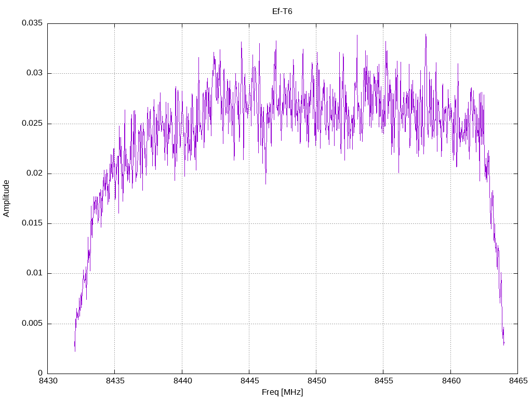
Task: Click the Amplitude y-axis label
Action: 6,198
